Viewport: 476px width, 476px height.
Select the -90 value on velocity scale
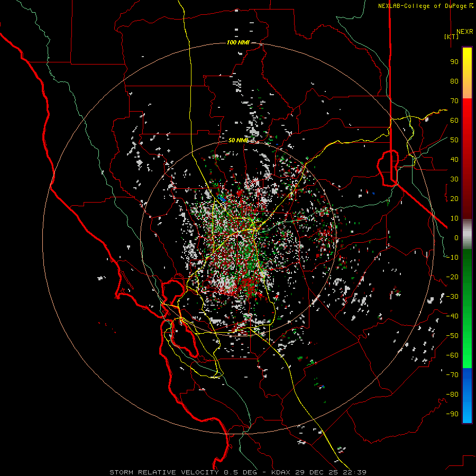click(452, 414)
